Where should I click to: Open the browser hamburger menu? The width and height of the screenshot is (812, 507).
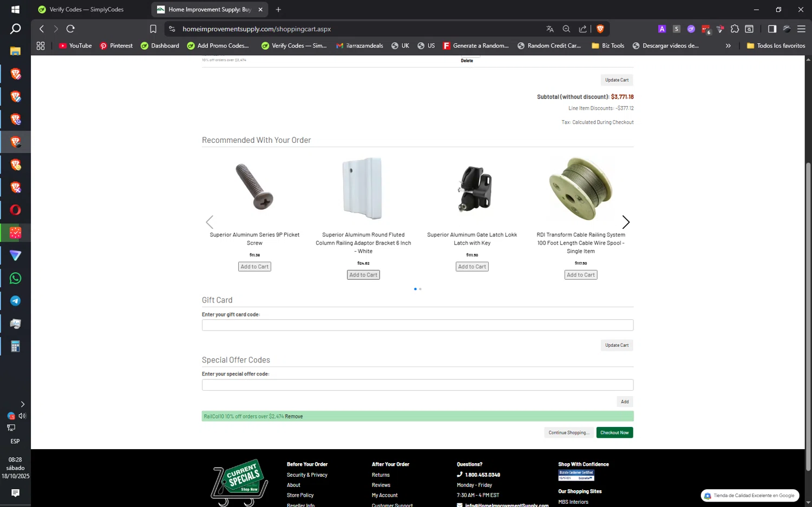pyautogui.click(x=801, y=29)
